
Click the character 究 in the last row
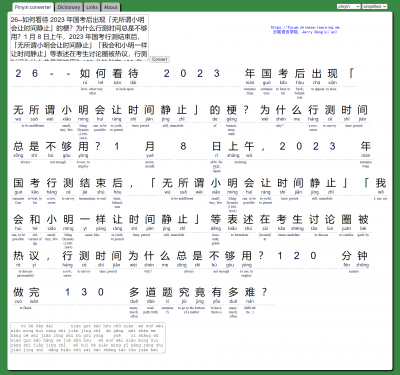pos(184,292)
